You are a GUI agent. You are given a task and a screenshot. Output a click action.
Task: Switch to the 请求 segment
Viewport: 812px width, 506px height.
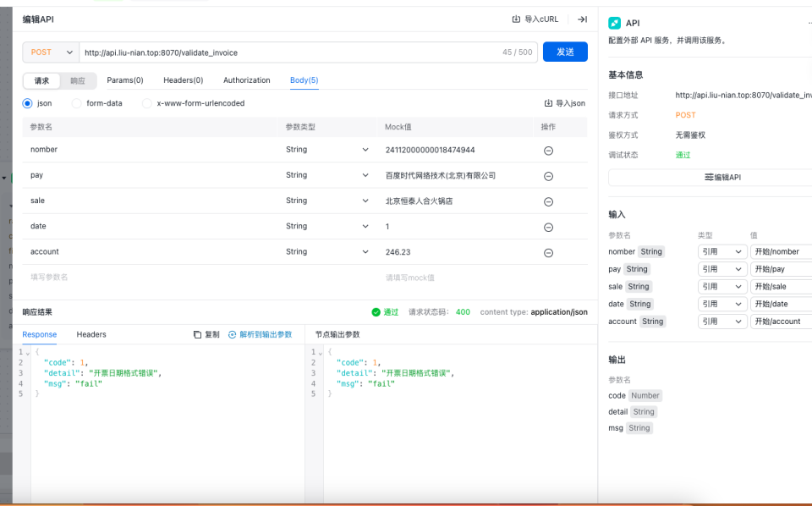pyautogui.click(x=42, y=80)
